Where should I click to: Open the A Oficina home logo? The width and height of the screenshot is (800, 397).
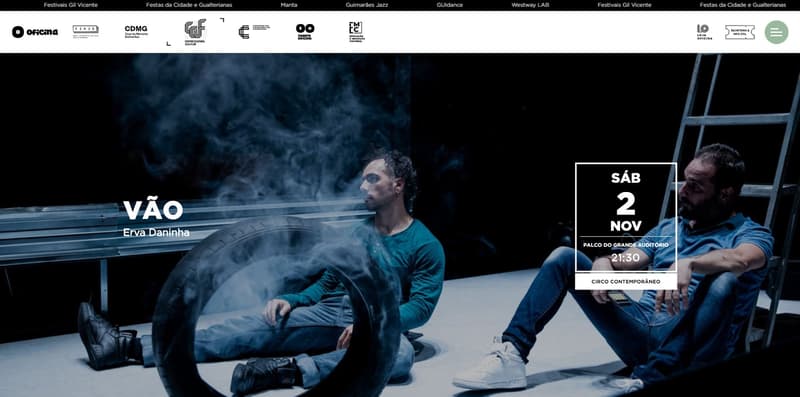35,32
